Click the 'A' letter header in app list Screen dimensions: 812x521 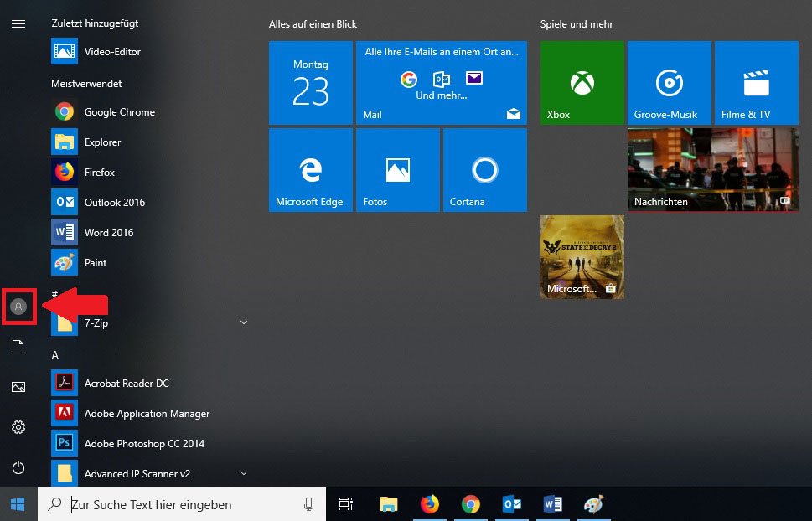click(55, 355)
